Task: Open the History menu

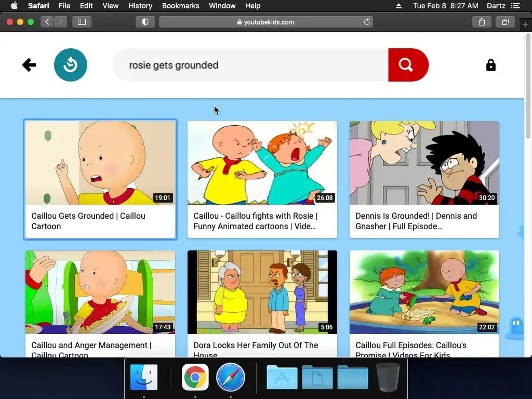Action: (x=140, y=6)
